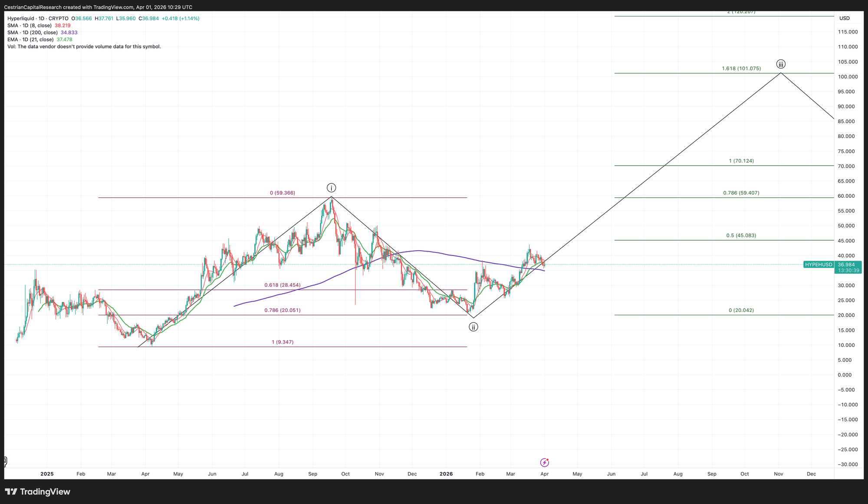
Task: Click the TradingView logo
Action: click(x=38, y=491)
